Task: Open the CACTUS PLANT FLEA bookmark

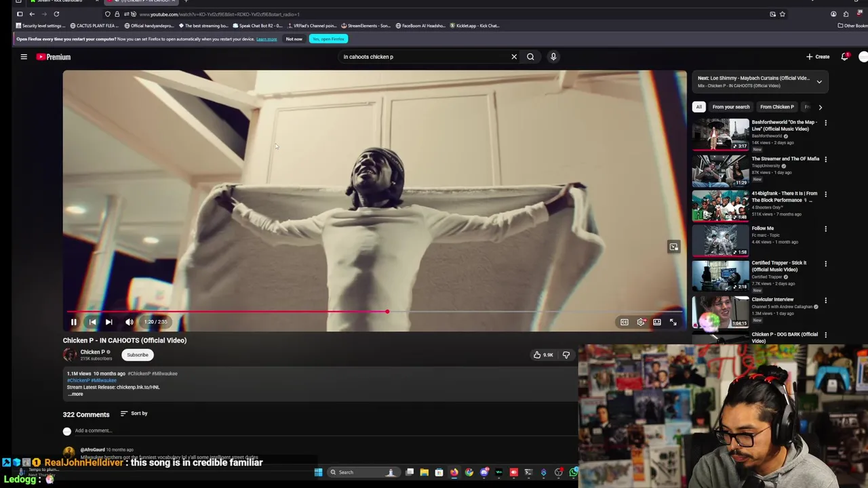Action: click(94, 26)
